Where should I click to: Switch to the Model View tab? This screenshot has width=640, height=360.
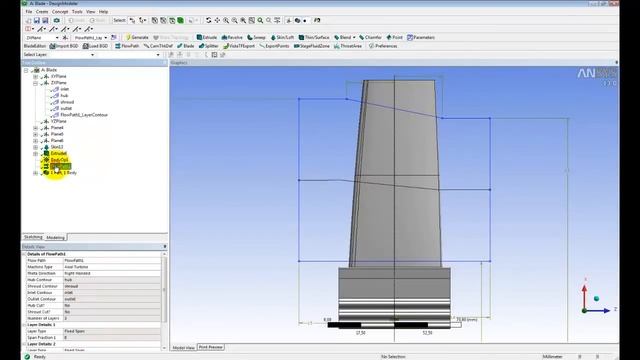[x=184, y=348]
